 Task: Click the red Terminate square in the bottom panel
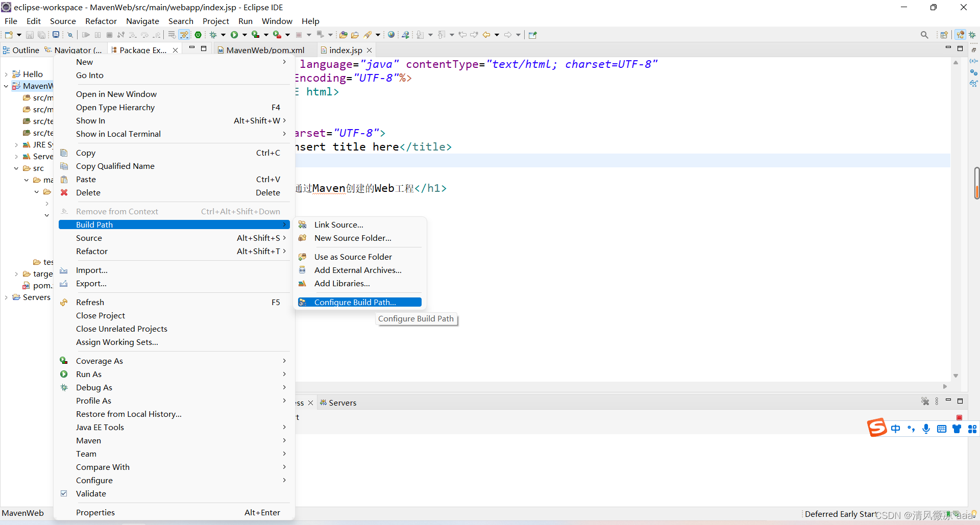coord(959,417)
